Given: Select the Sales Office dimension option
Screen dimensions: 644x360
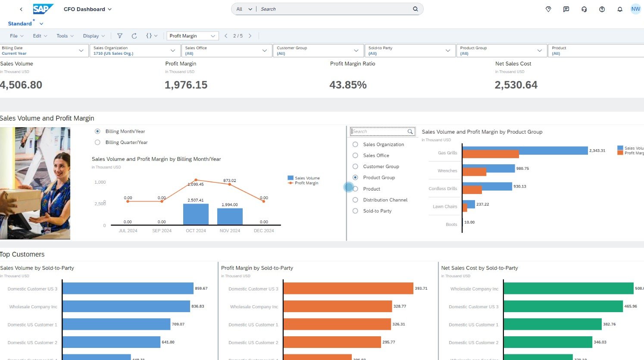Looking at the screenshot, I should point(355,156).
